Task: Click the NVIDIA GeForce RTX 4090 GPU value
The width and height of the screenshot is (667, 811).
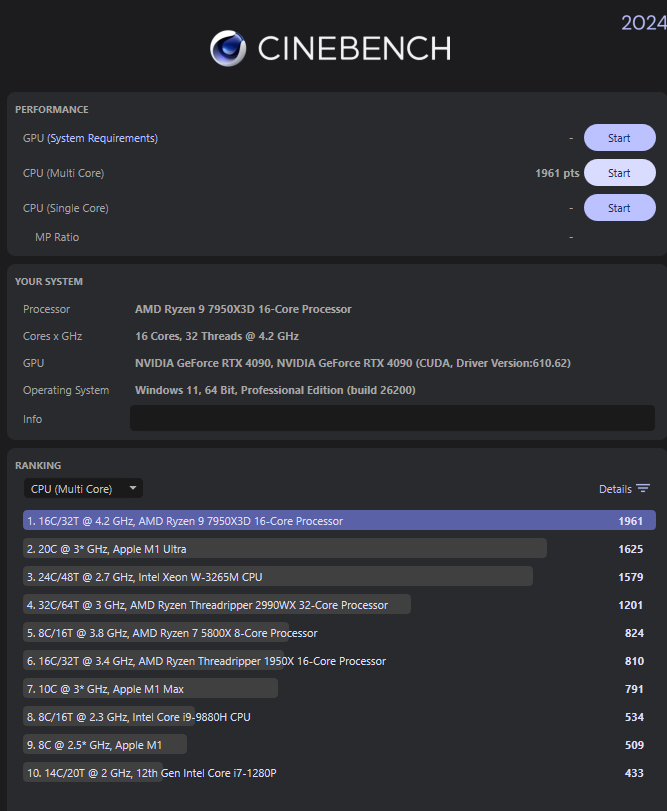Action: (353, 363)
